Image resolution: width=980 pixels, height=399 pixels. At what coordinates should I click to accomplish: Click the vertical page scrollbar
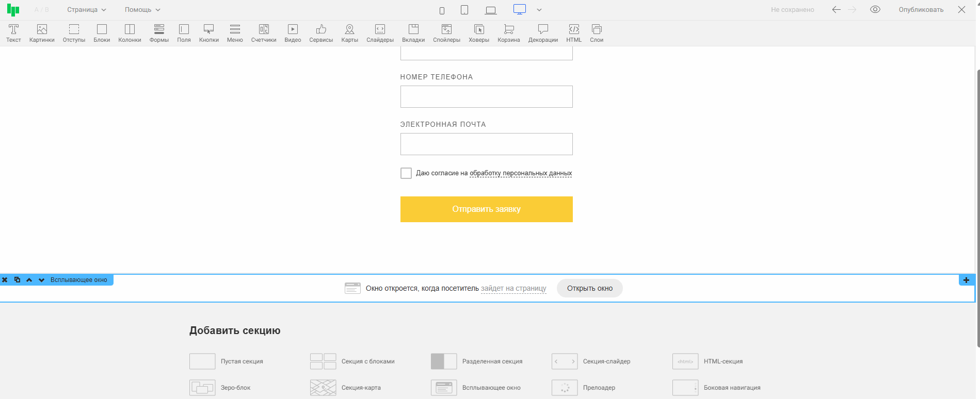(977, 207)
